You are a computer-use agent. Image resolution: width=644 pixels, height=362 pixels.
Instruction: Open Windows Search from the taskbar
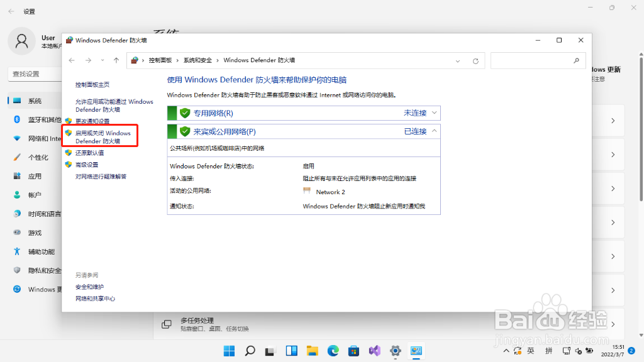[x=250, y=351]
